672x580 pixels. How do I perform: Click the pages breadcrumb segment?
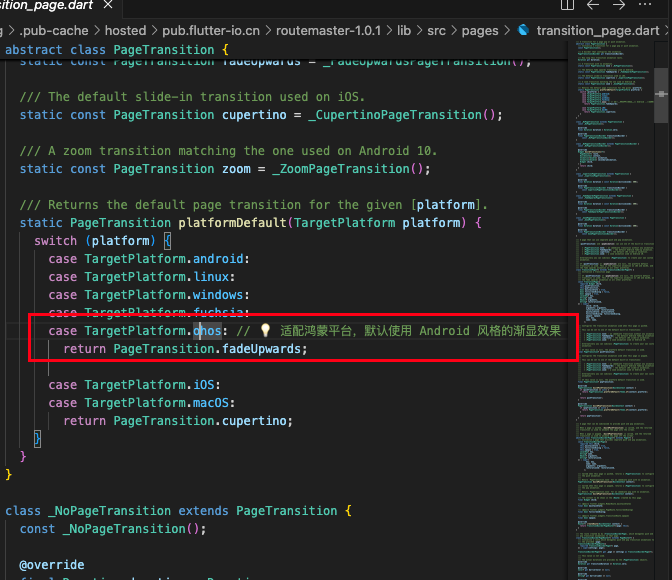point(480,31)
